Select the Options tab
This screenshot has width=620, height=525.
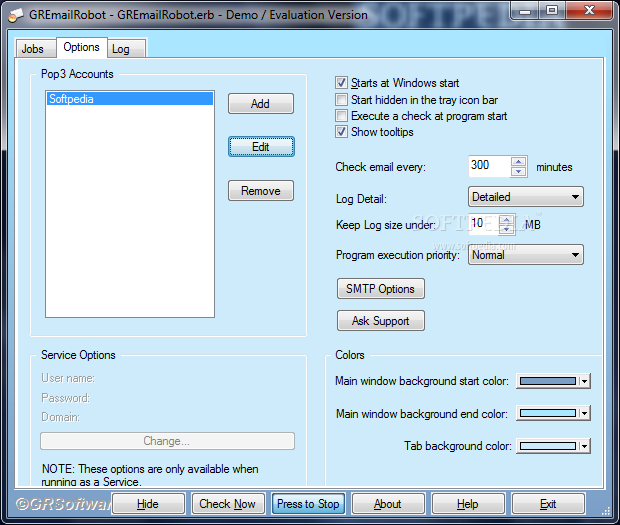tap(81, 47)
